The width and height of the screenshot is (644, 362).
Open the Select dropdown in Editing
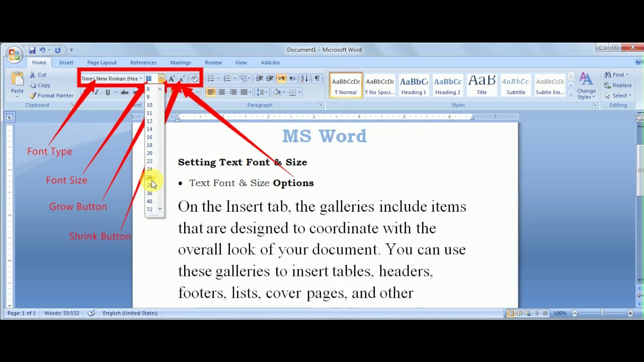click(x=618, y=96)
